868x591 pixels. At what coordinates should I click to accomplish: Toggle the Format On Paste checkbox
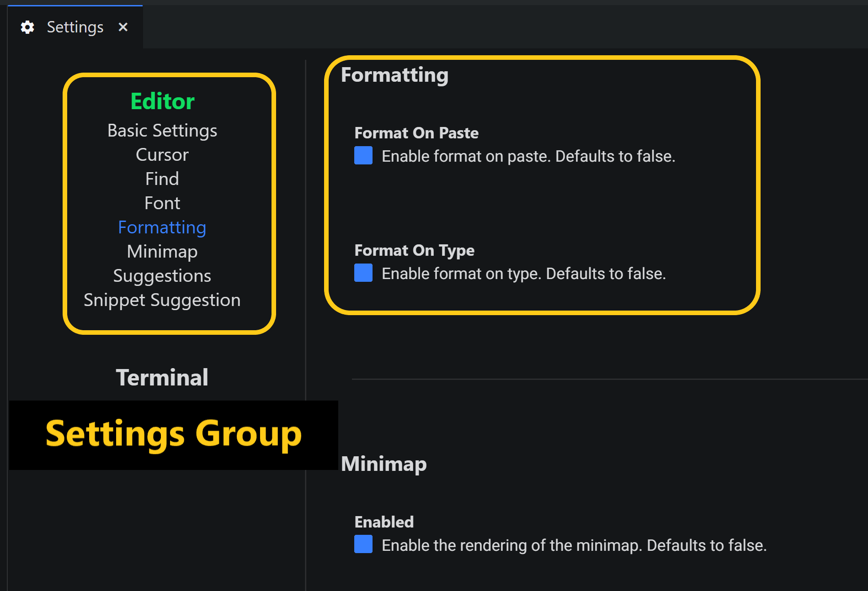click(363, 155)
